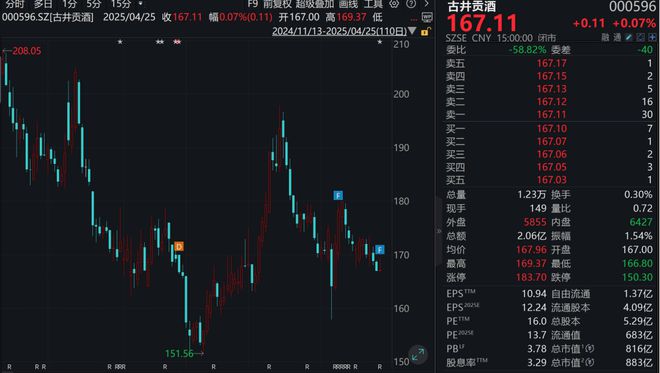Viewport: 660px width, 373px height.
Task: Toggle the 融 margin trading tag
Action: tap(605, 37)
